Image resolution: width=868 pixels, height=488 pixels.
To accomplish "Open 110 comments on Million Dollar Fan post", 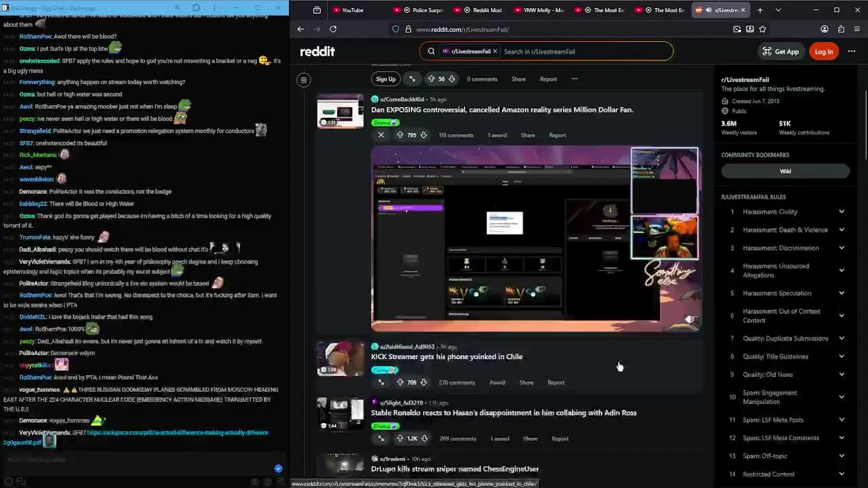I will pyautogui.click(x=456, y=135).
